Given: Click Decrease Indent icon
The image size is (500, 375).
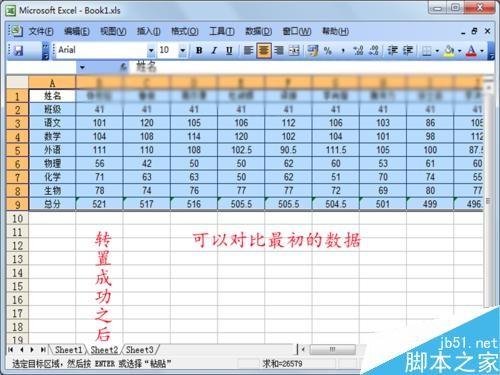Looking at the screenshot, I should [393, 51].
